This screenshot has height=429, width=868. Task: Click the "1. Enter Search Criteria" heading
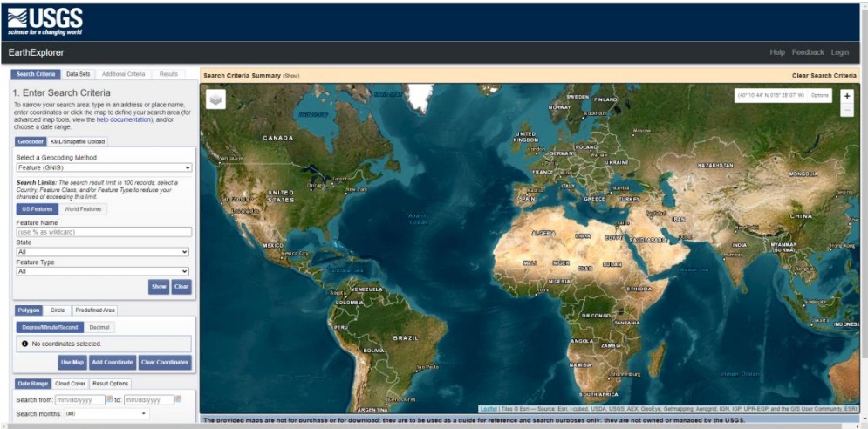pos(61,93)
